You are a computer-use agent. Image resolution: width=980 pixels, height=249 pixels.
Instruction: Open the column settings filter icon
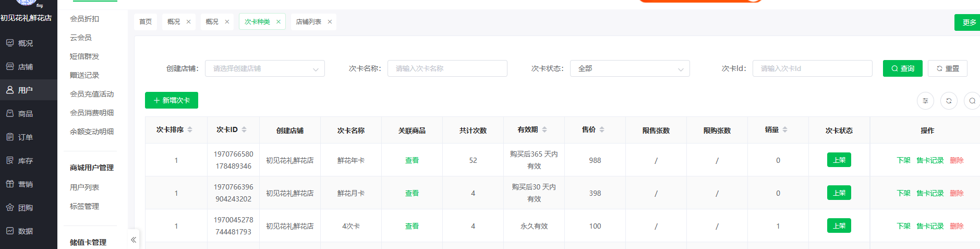click(925, 101)
